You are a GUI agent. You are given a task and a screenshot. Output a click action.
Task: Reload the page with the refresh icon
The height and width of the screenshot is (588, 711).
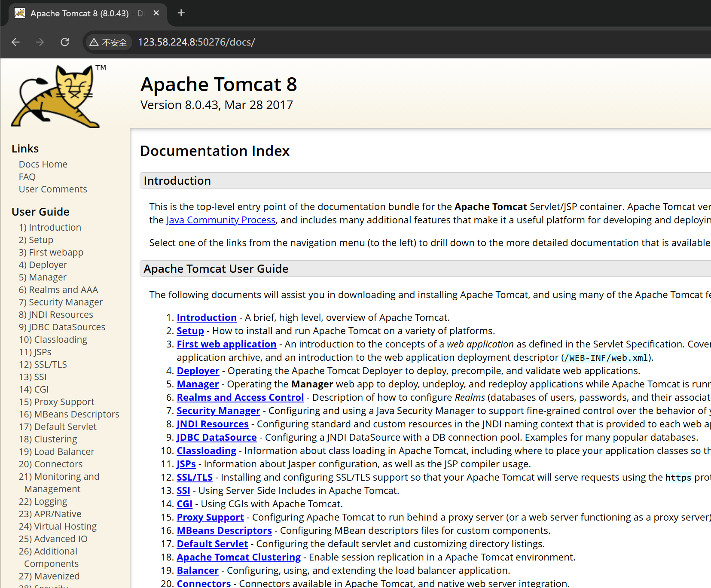coord(65,42)
